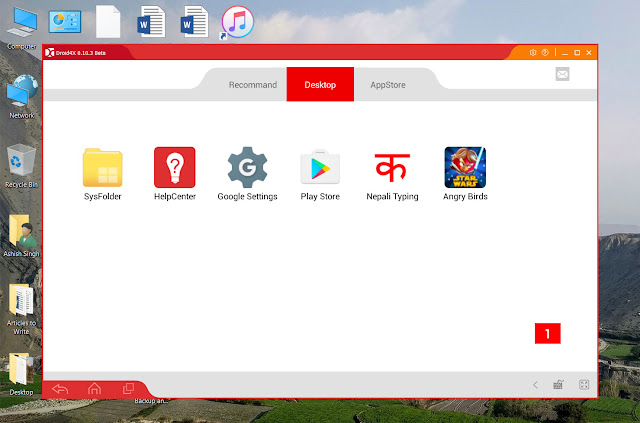Switch to the AppStore tab

click(388, 85)
